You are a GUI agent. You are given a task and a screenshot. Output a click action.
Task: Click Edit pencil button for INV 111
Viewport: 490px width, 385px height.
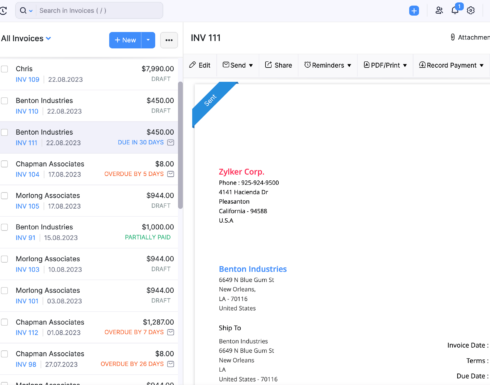coord(200,65)
